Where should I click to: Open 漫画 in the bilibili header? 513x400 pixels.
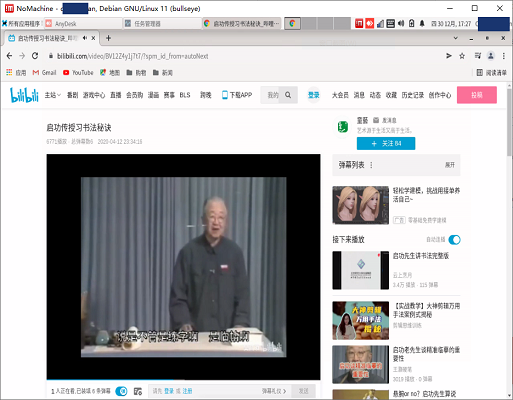[x=153, y=95]
